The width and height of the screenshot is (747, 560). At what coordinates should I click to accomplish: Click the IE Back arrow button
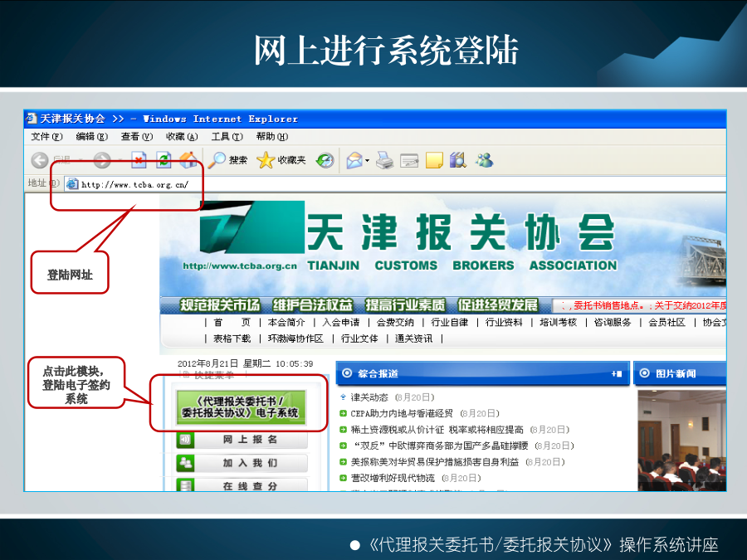point(40,160)
